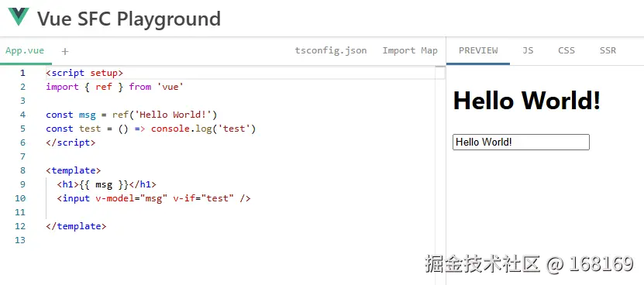
Task: Click line number 5 in editor gutter
Action: tap(22, 129)
